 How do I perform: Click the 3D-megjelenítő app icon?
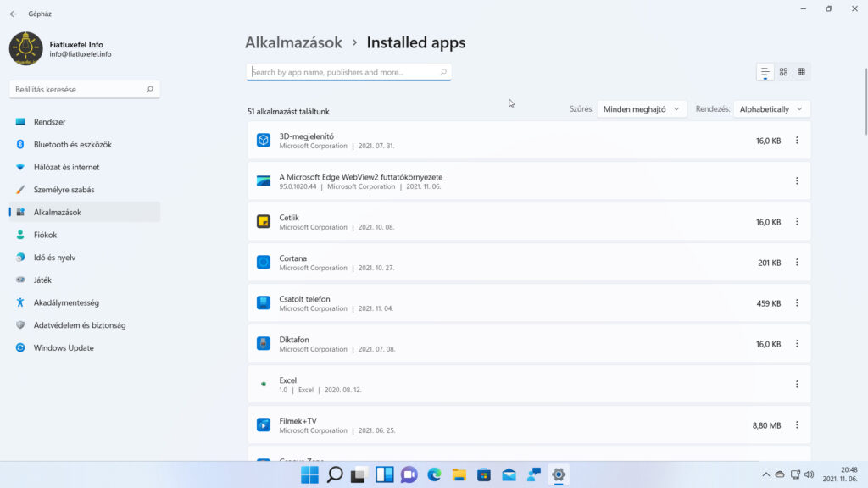tap(264, 140)
